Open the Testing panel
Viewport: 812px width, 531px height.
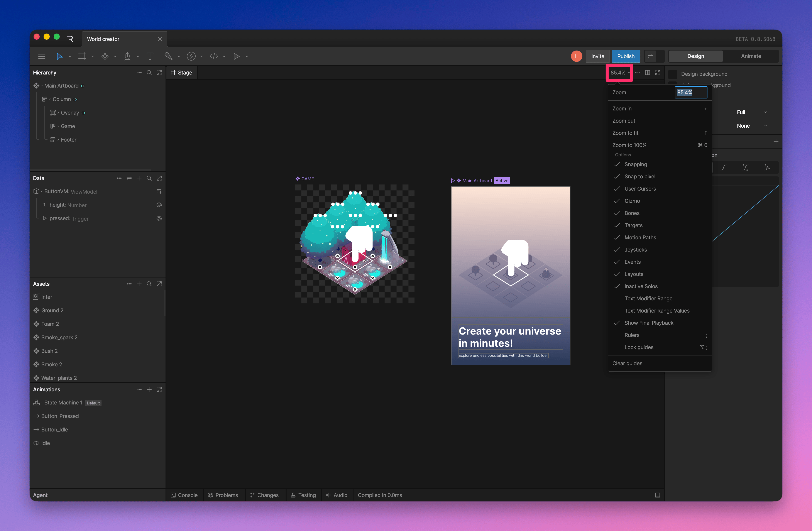click(303, 495)
